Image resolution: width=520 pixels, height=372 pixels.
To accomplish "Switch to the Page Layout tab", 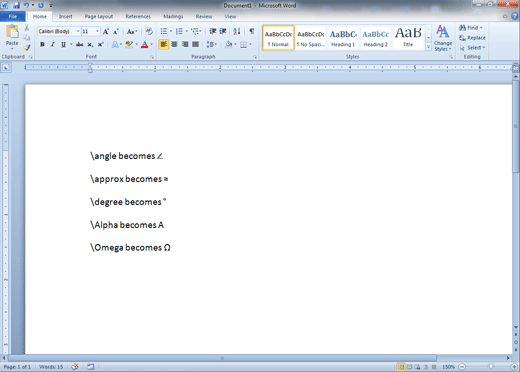I will pyautogui.click(x=99, y=16).
